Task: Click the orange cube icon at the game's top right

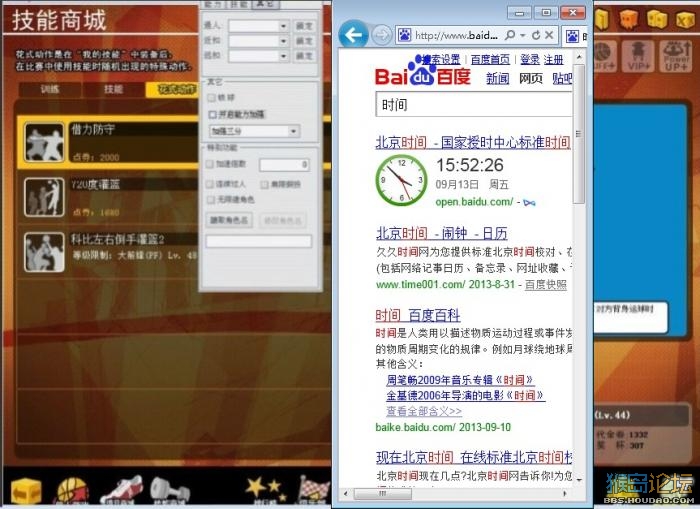Action: click(629, 18)
